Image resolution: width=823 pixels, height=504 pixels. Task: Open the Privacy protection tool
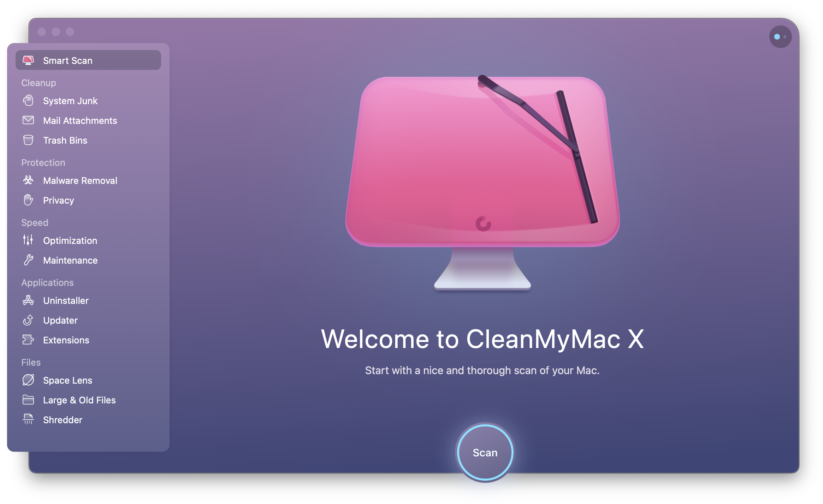58,200
